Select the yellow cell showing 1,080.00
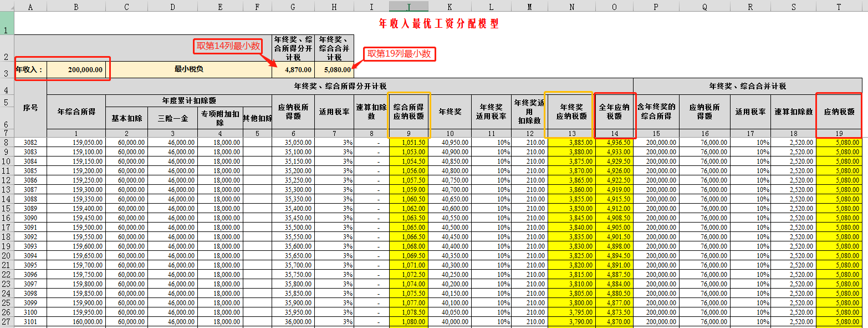The width and height of the screenshot is (868, 328). [409, 322]
